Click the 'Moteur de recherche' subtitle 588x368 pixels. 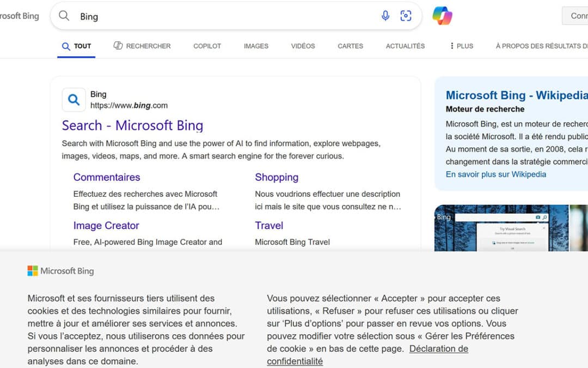tap(485, 109)
